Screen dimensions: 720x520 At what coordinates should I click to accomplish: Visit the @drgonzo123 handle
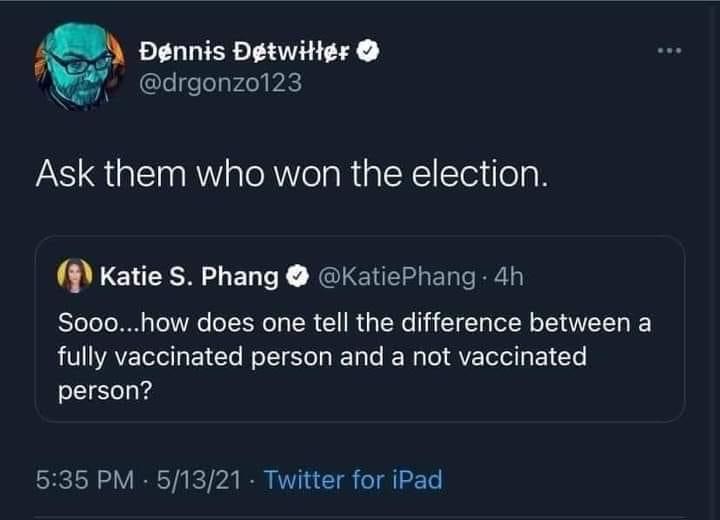tap(219, 83)
